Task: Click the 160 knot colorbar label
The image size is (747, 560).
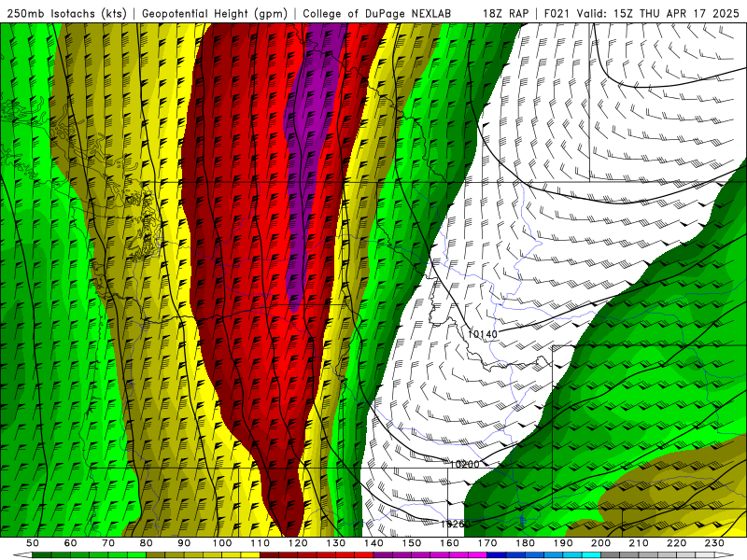Action: (449, 543)
